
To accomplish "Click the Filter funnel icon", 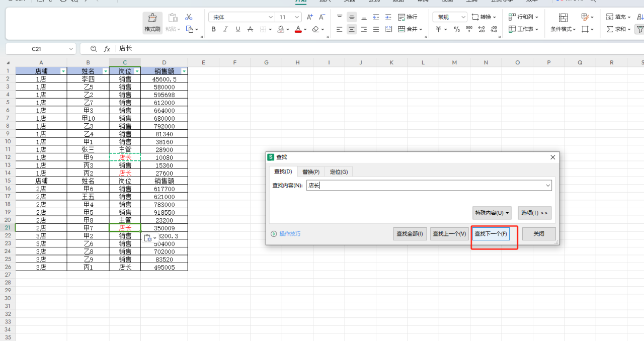I will point(639,29).
